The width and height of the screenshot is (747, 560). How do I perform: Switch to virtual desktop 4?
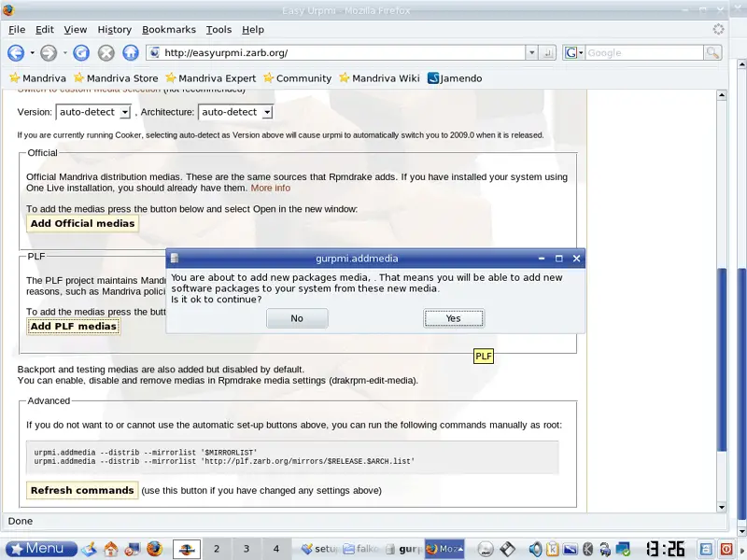[x=275, y=549]
